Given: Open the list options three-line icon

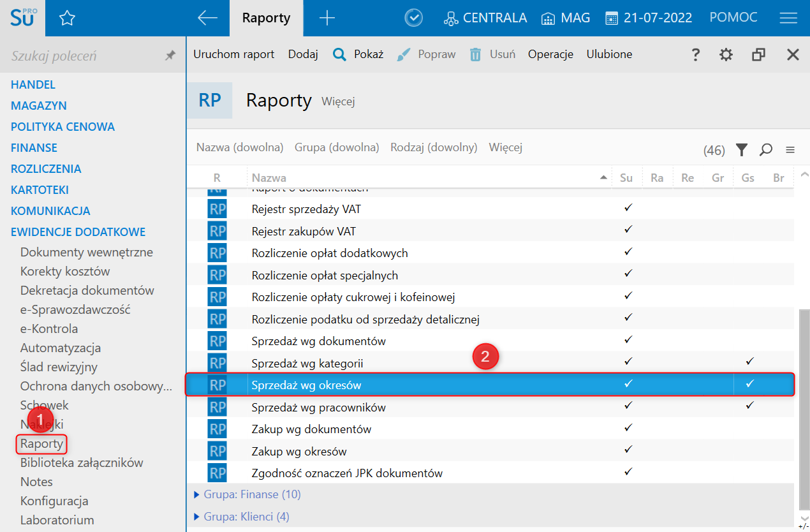Looking at the screenshot, I should click(x=790, y=150).
